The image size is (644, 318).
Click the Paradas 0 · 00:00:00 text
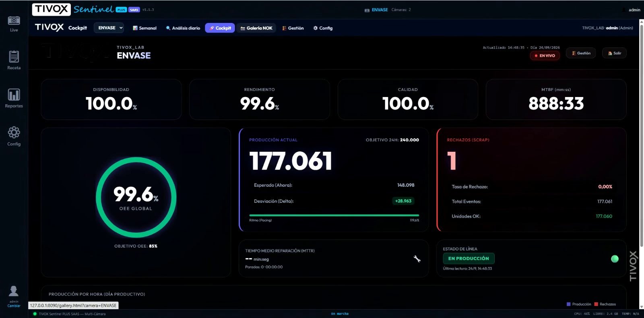[x=264, y=267]
